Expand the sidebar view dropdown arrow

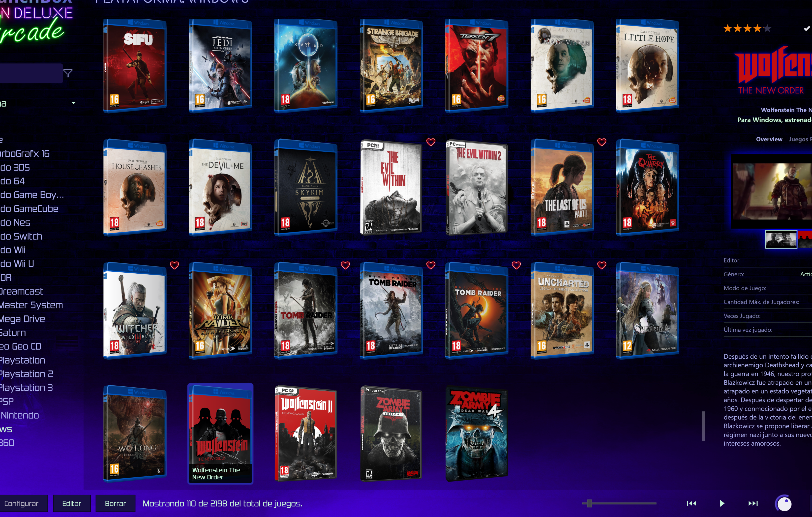(73, 103)
